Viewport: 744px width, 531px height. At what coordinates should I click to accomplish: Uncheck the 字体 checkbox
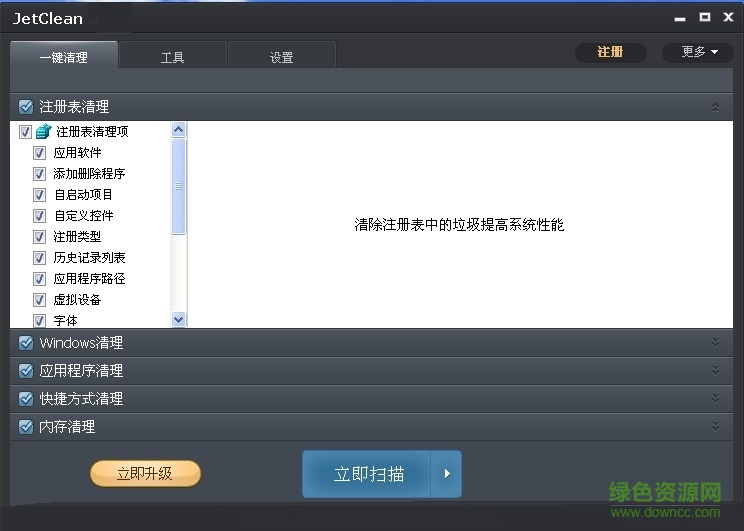[x=39, y=321]
